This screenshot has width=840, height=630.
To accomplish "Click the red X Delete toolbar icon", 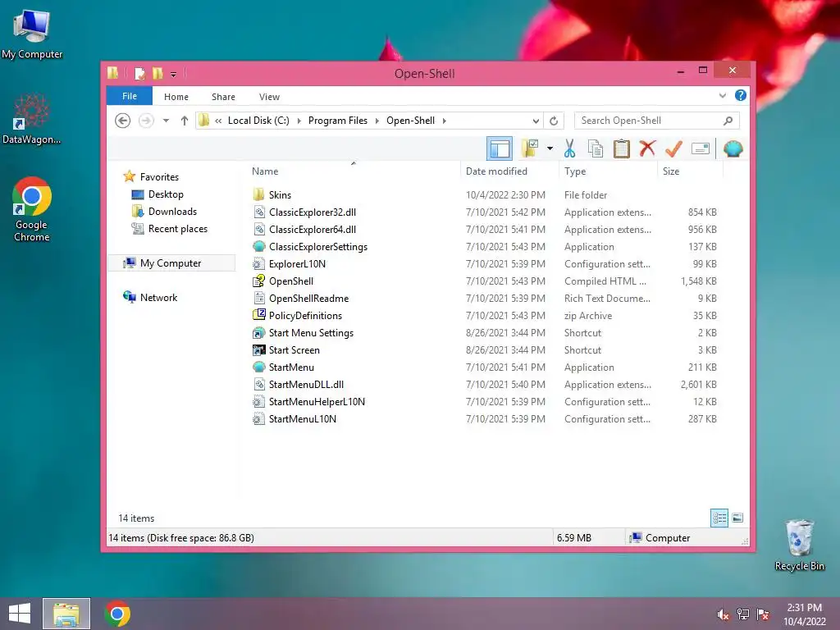I will (647, 148).
